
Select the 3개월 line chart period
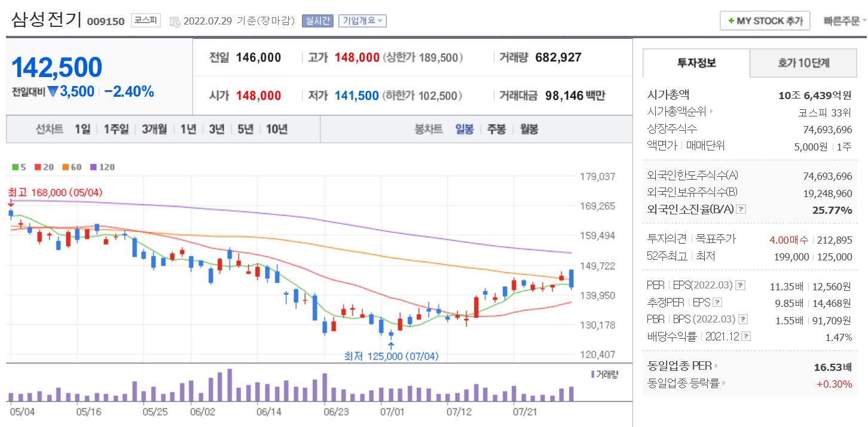154,129
